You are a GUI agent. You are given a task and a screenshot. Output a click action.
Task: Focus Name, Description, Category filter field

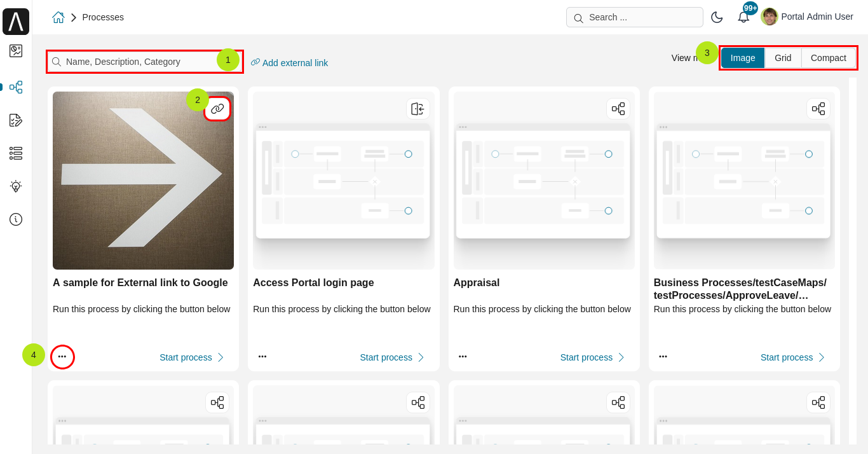[x=145, y=62]
